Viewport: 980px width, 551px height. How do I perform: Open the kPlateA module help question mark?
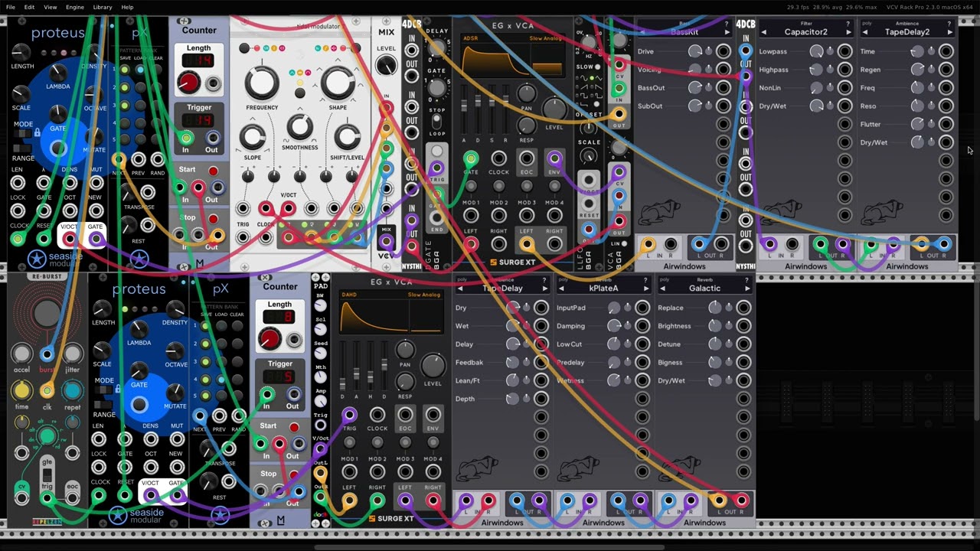[646, 279]
